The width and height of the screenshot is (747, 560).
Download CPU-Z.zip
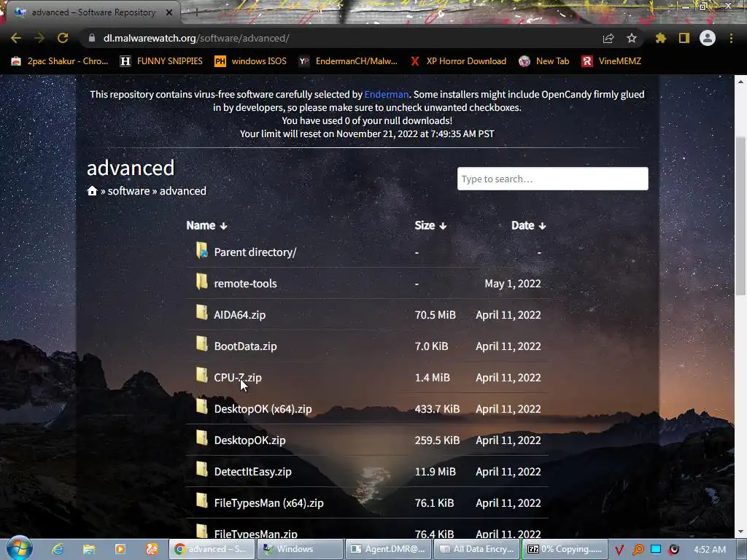click(238, 378)
